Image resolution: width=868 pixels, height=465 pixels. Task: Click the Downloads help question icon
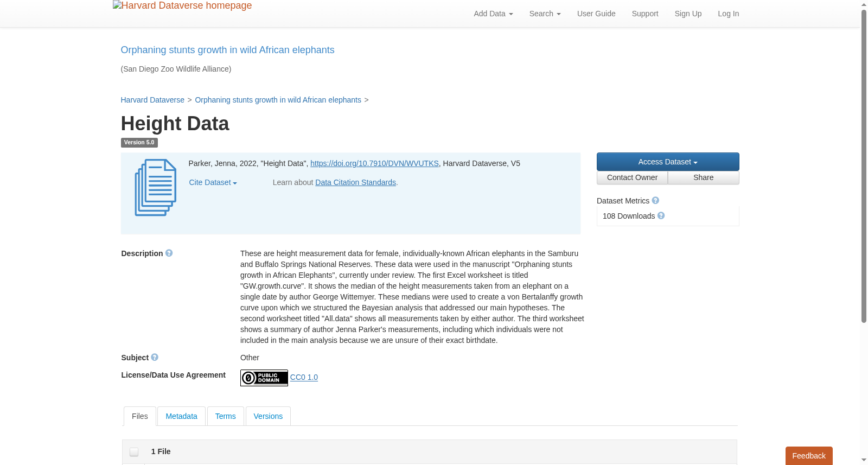point(661,216)
